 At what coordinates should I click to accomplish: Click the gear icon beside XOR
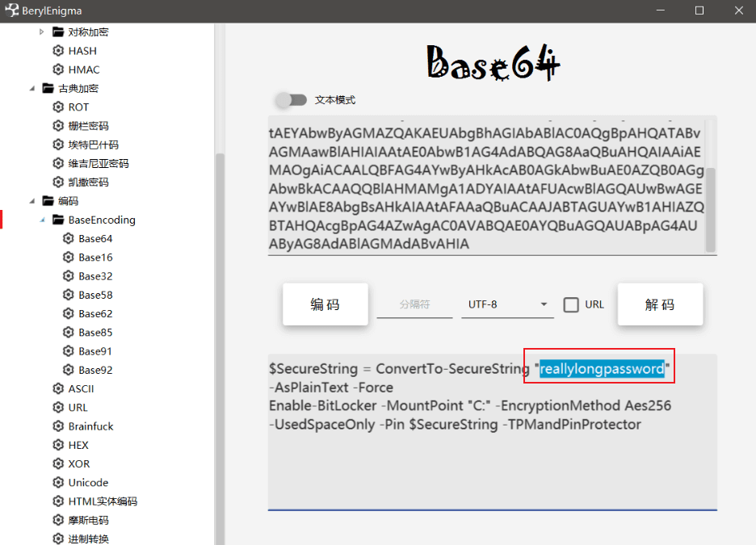[x=58, y=464]
